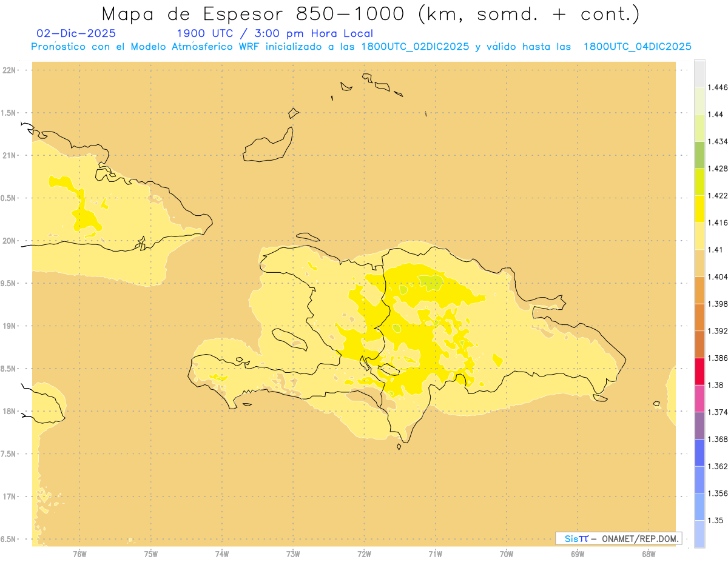Image resolution: width=728 pixels, height=562 pixels.
Task: Click the longitude label "71W"
Action: (x=435, y=554)
